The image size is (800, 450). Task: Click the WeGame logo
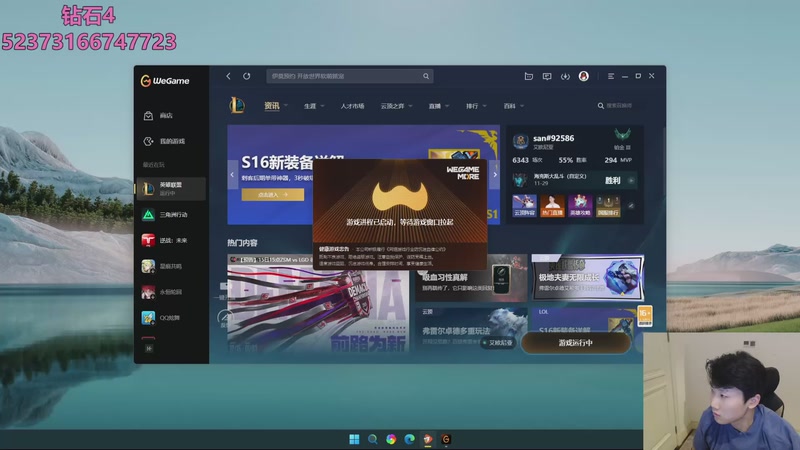pos(165,81)
